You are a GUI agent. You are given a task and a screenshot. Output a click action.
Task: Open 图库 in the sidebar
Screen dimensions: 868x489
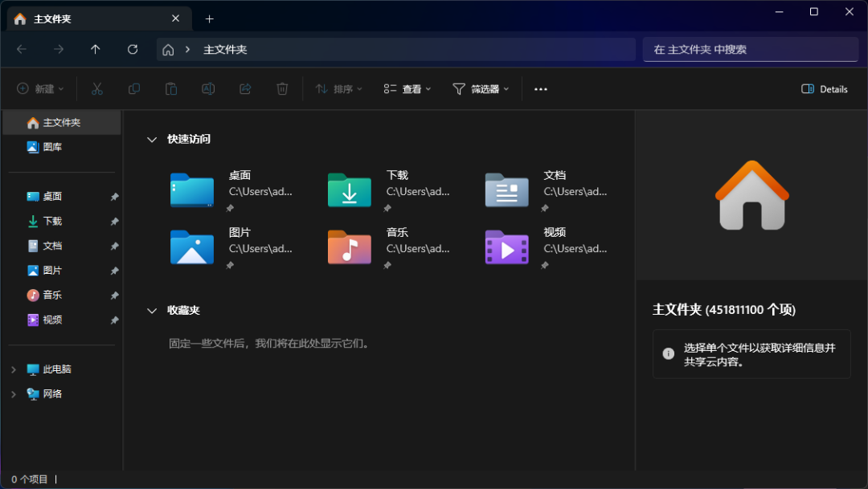click(x=62, y=147)
